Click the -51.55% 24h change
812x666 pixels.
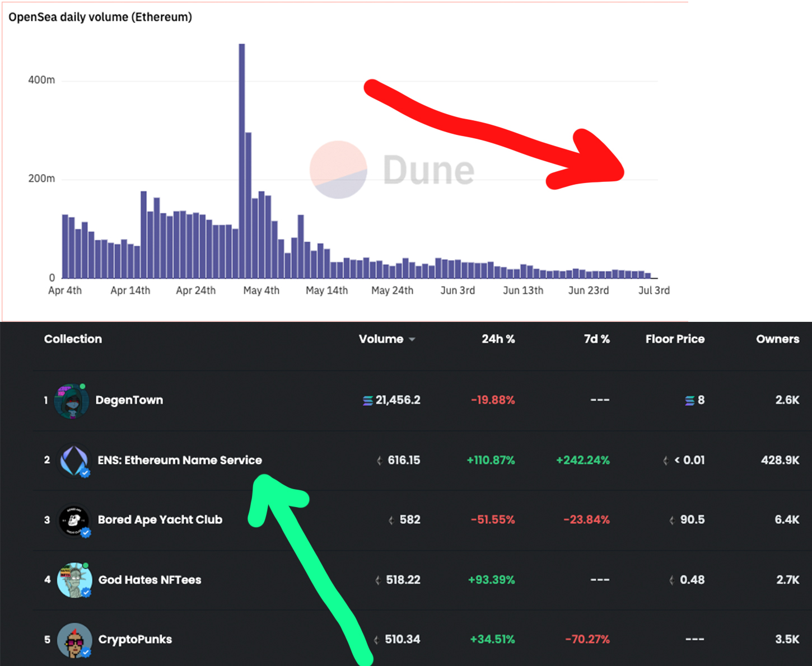tap(493, 520)
